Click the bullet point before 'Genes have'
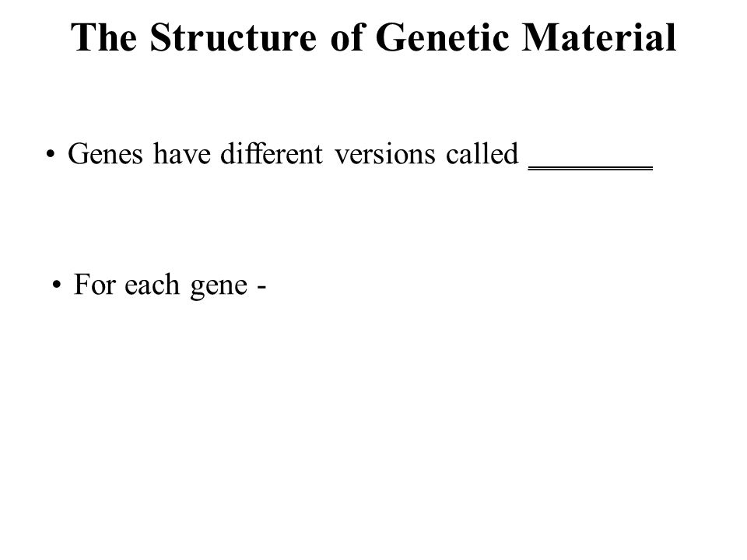The width and height of the screenshot is (747, 560). point(51,154)
